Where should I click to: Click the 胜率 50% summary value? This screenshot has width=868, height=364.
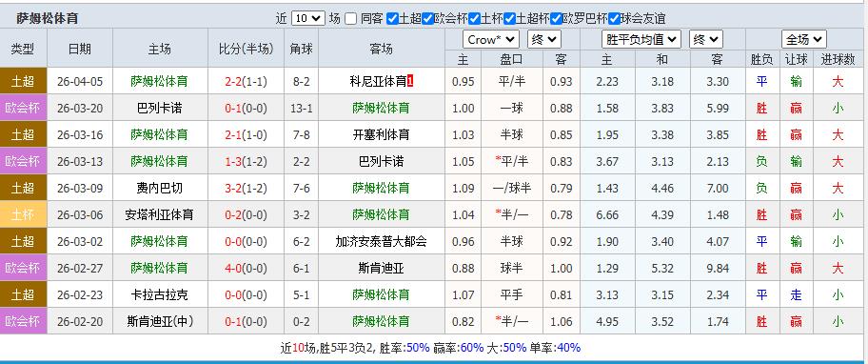pyautogui.click(x=418, y=348)
